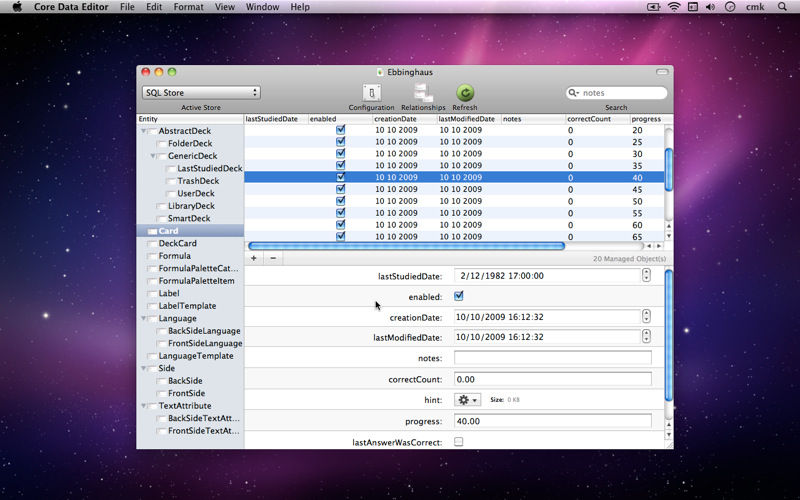800x500 pixels.
Task: Click the lastStudiedDate stepper arrows
Action: click(646, 276)
